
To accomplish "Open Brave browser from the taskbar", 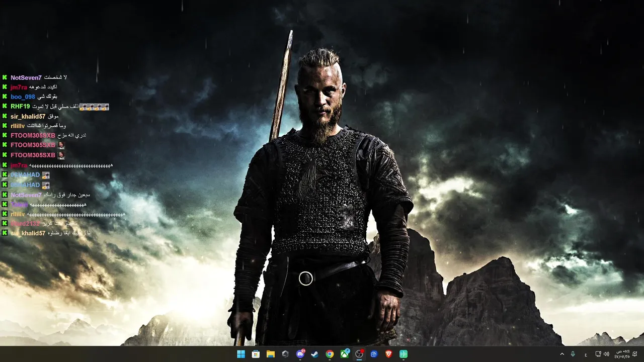I will (388, 354).
